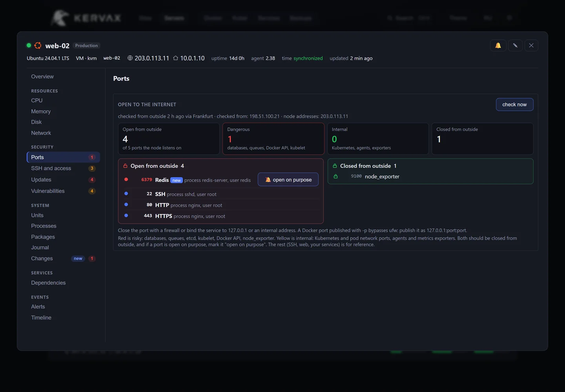Mark Redis port as open on purpose
The height and width of the screenshot is (392, 565).
288,180
